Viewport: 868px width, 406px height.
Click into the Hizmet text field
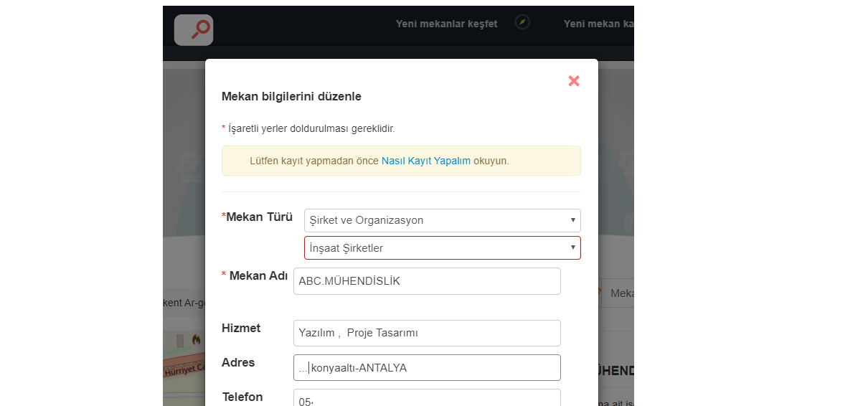[427, 333]
